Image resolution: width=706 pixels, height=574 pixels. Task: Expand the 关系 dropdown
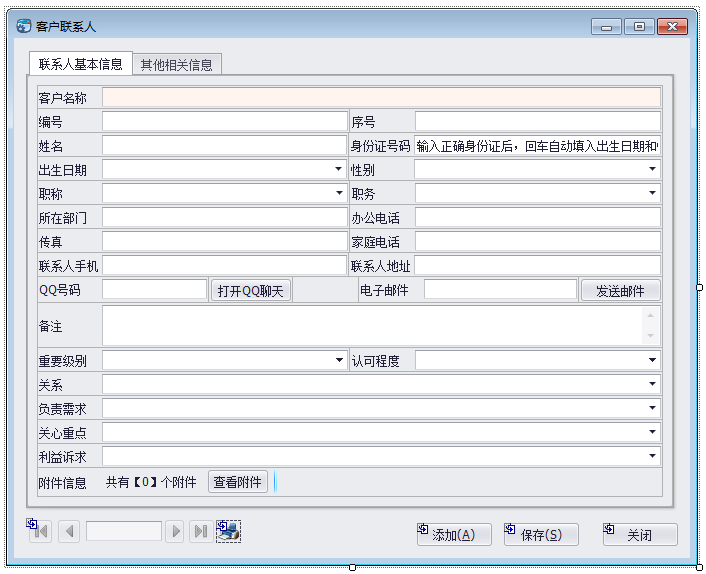[652, 384]
